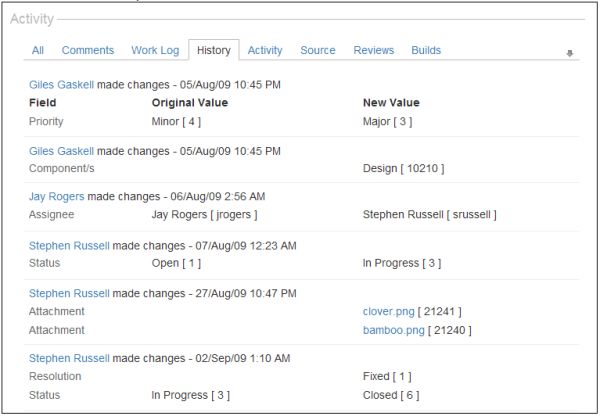Click the History tab
This screenshot has height=416, width=600.
(x=214, y=50)
